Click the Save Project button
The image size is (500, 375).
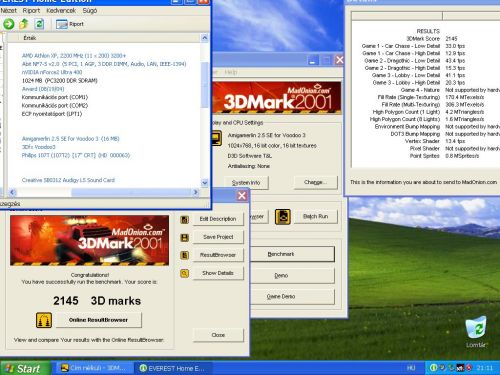218,237
